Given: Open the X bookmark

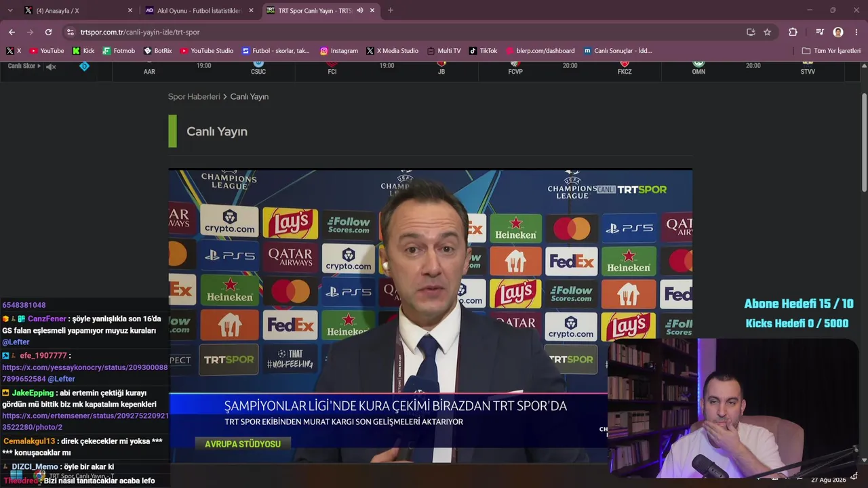Looking at the screenshot, I should pyautogui.click(x=14, y=51).
